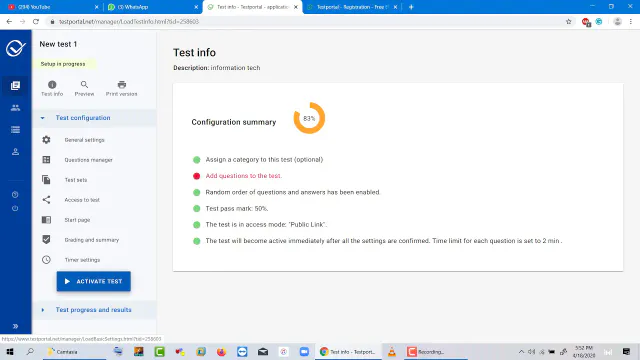
Task: Switch to the YouTube browser tab
Action: 51,7
